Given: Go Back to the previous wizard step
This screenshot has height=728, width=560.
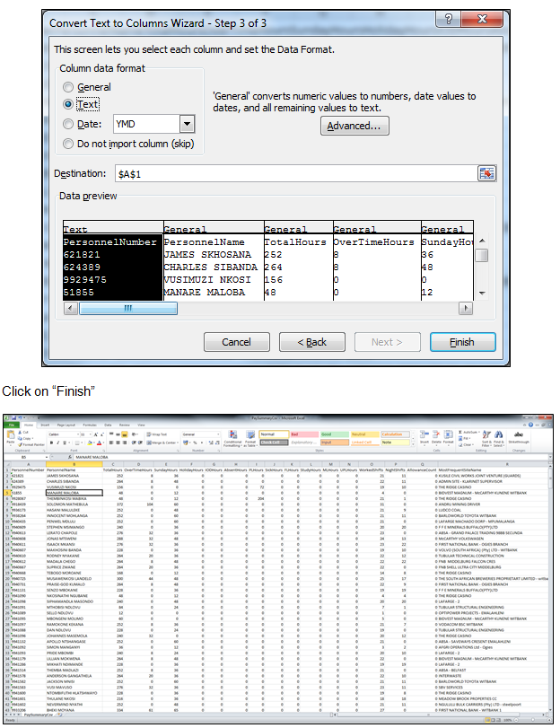Looking at the screenshot, I should tap(312, 342).
